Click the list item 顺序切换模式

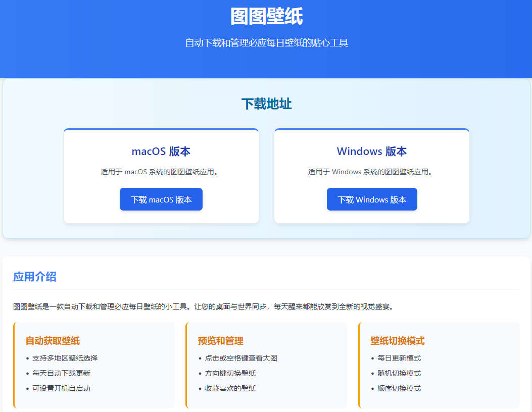399,388
